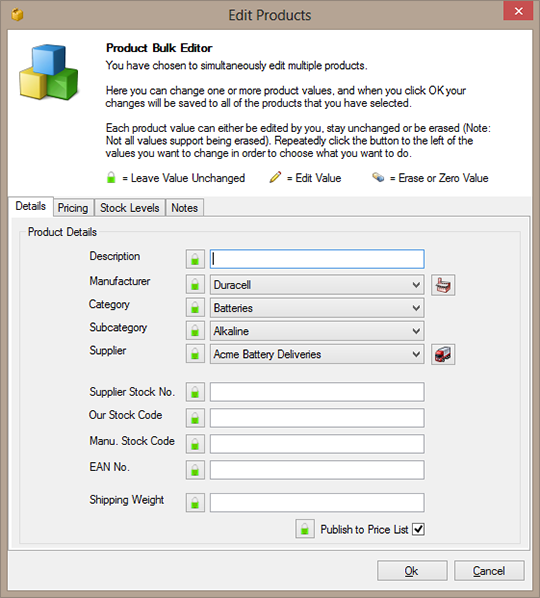Viewport: 540px width, 598px height.
Task: Click the Ok button
Action: pyautogui.click(x=412, y=571)
